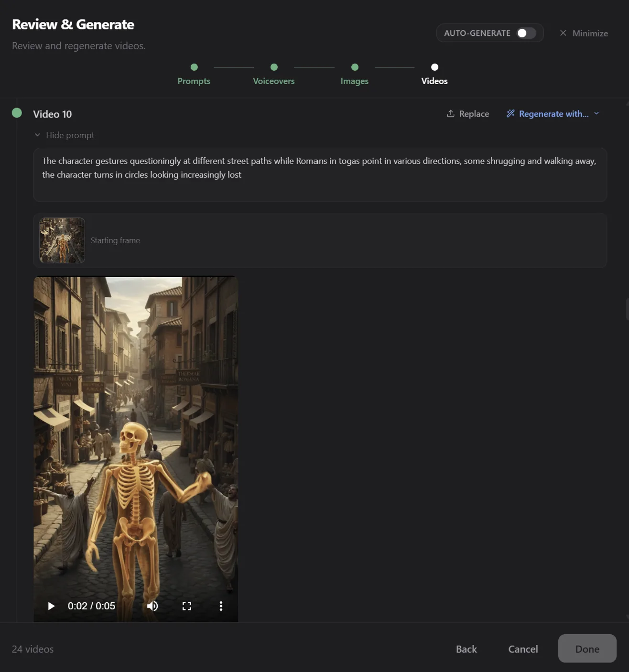This screenshot has width=629, height=672.
Task: Select the Videos step
Action: point(434,75)
